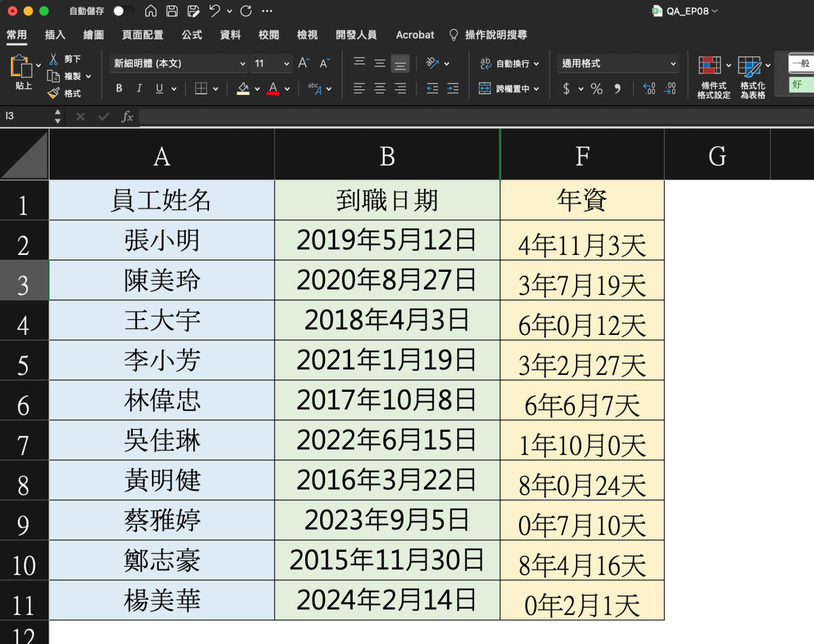Apply cell borders icon
The image size is (814, 644).
click(x=201, y=88)
